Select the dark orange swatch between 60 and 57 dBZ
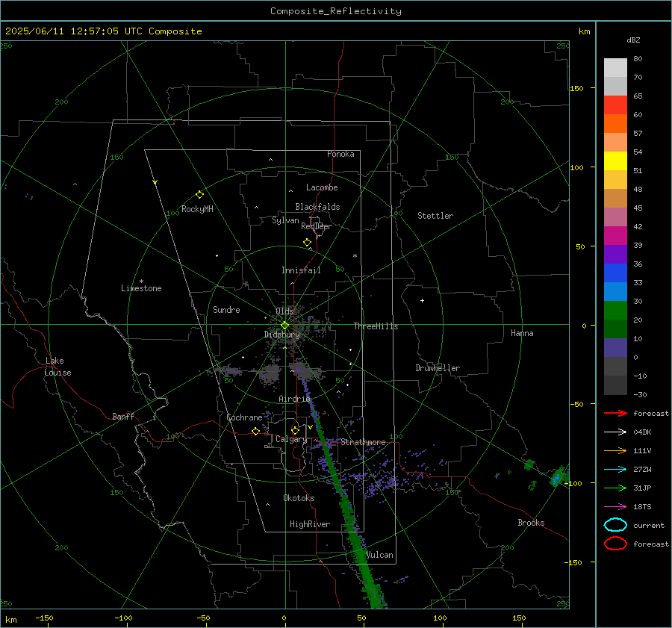The image size is (672, 628). (615, 124)
